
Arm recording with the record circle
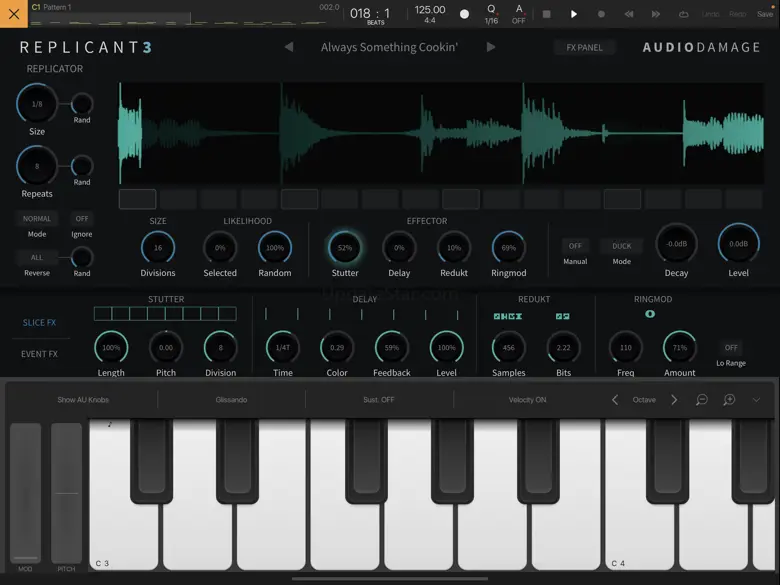pos(601,14)
